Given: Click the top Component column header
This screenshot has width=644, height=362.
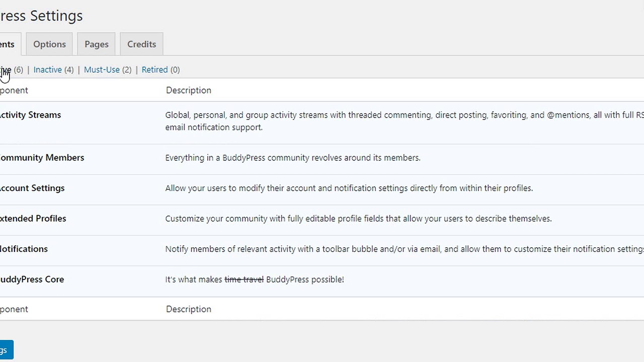Looking at the screenshot, I should (x=14, y=90).
